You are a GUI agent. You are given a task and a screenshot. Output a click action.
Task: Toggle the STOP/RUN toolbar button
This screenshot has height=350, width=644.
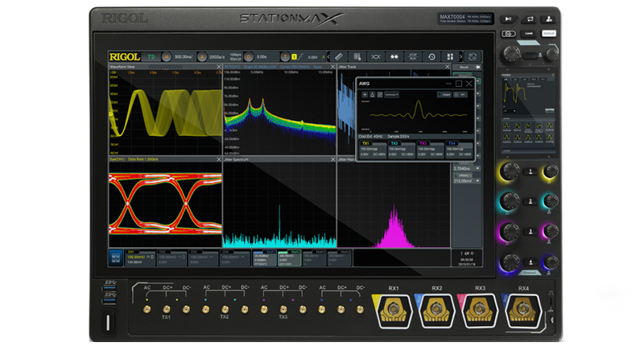[x=413, y=56]
